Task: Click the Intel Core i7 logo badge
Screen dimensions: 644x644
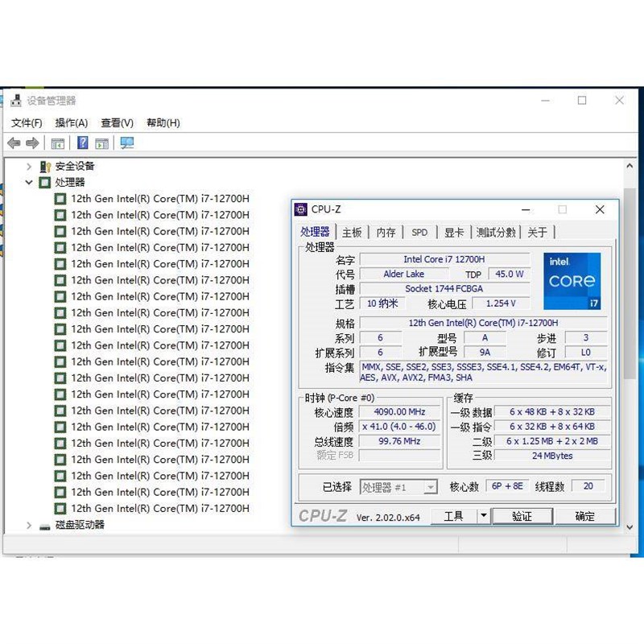Action: coord(572,281)
